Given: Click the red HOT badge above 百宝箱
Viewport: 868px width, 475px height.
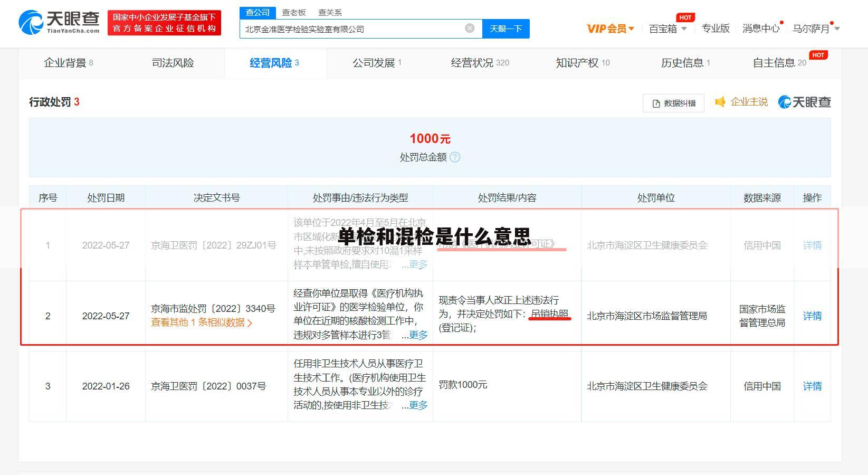Looking at the screenshot, I should pyautogui.click(x=685, y=17).
